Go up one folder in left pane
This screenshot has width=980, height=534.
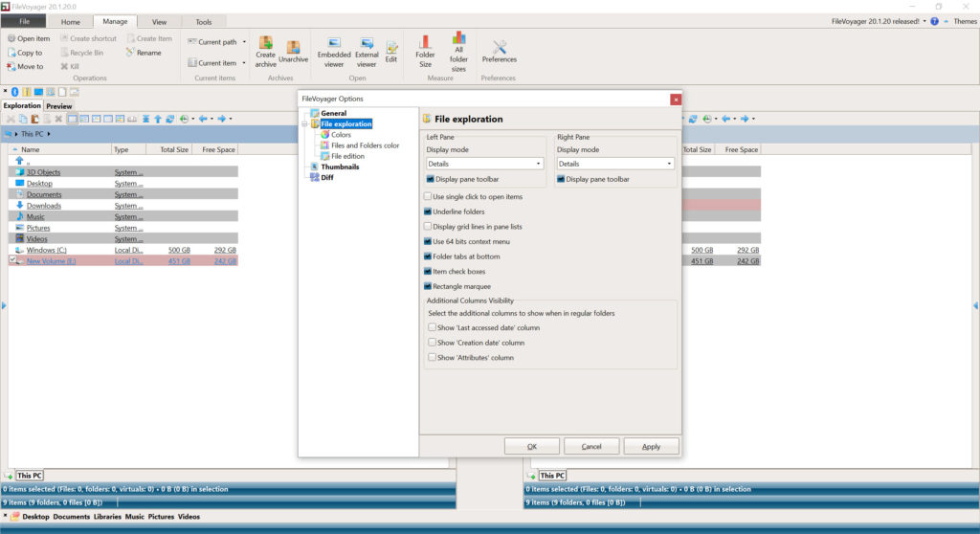(x=158, y=119)
